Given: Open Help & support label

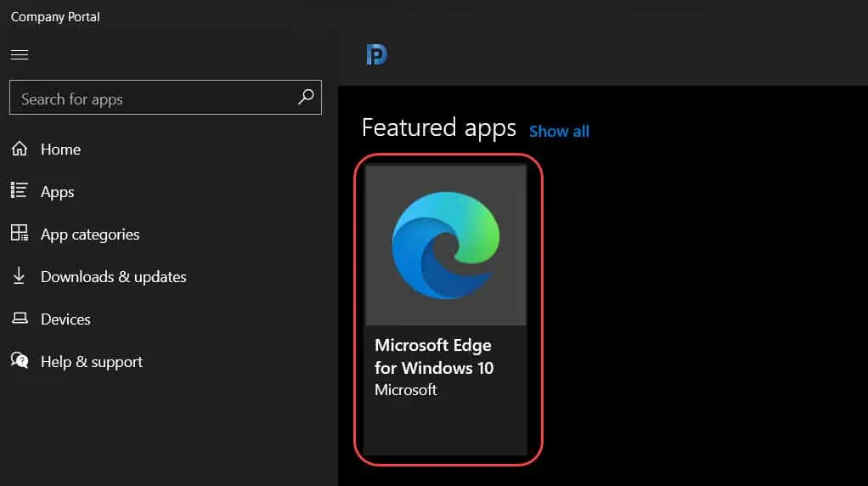Looking at the screenshot, I should (92, 362).
